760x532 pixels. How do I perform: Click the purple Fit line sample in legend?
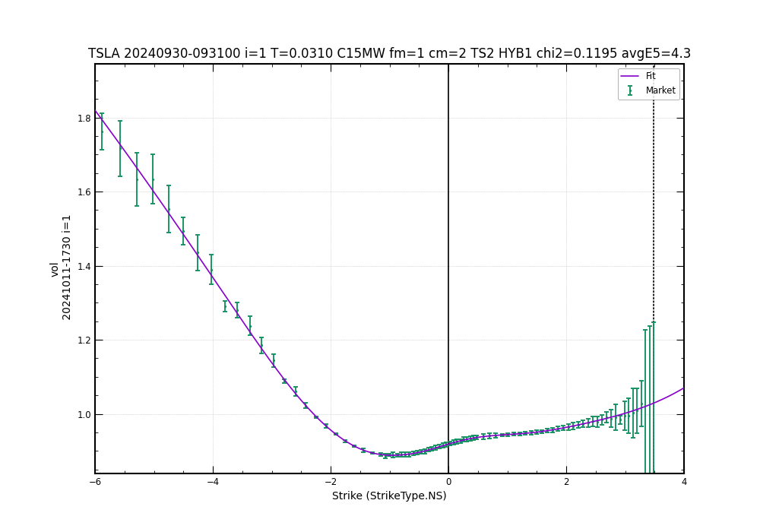(x=630, y=76)
